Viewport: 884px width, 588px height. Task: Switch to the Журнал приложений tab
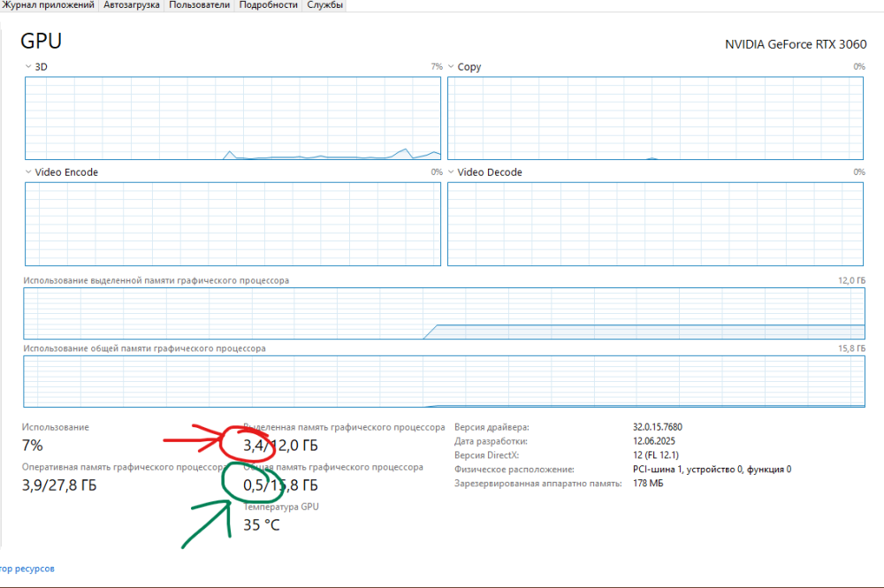coord(48,5)
